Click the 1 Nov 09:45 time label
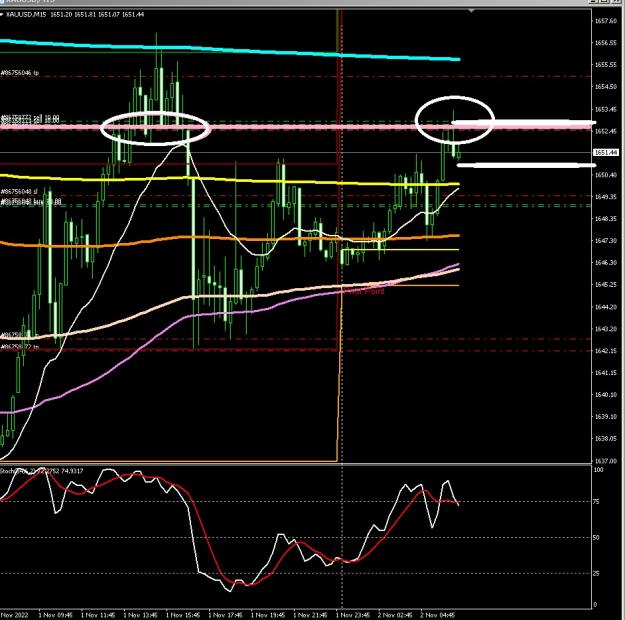The image size is (625, 620). pos(55,615)
